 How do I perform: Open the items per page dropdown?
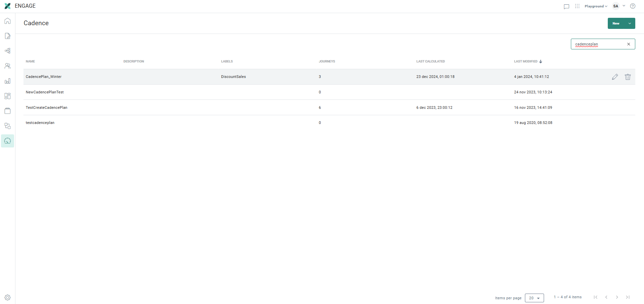tap(534, 298)
